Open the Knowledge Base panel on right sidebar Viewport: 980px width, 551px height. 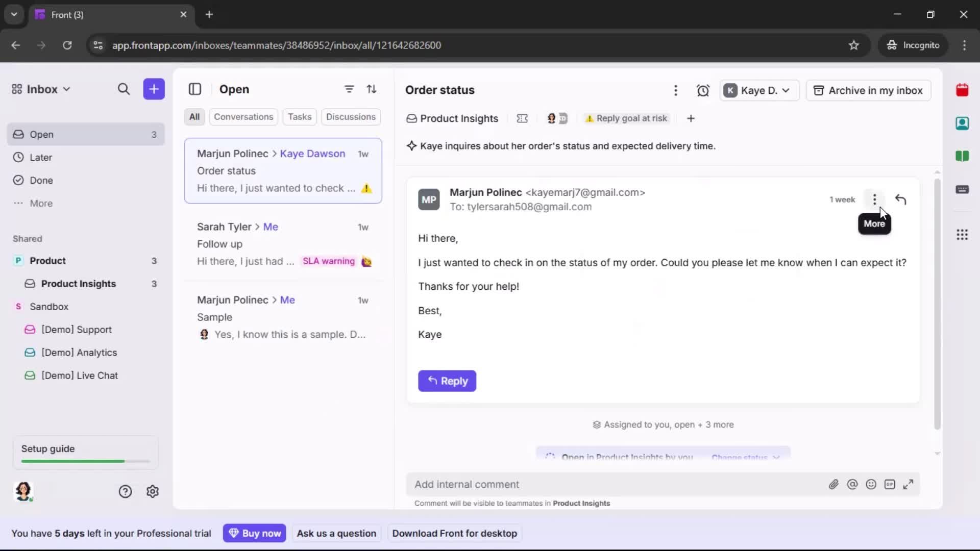click(963, 157)
